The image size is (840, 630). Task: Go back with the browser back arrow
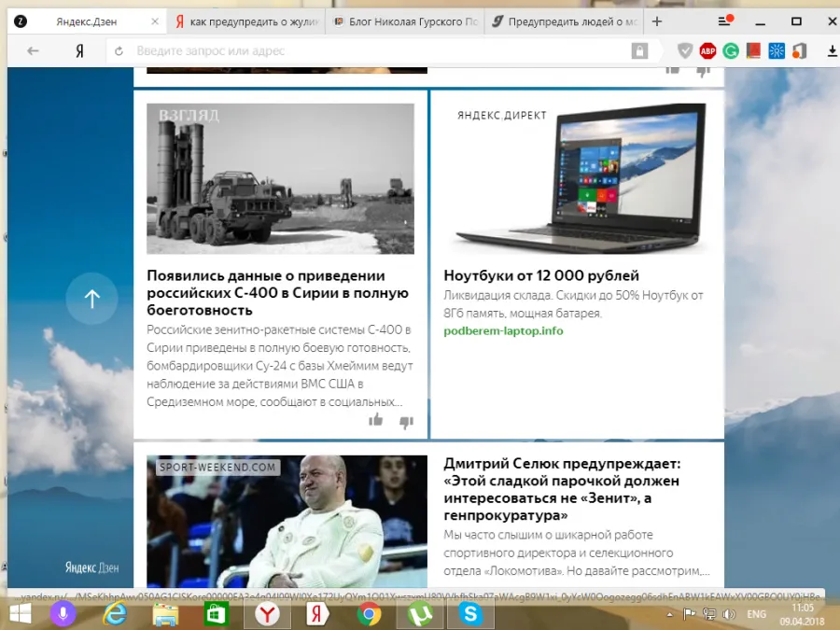[x=33, y=51]
